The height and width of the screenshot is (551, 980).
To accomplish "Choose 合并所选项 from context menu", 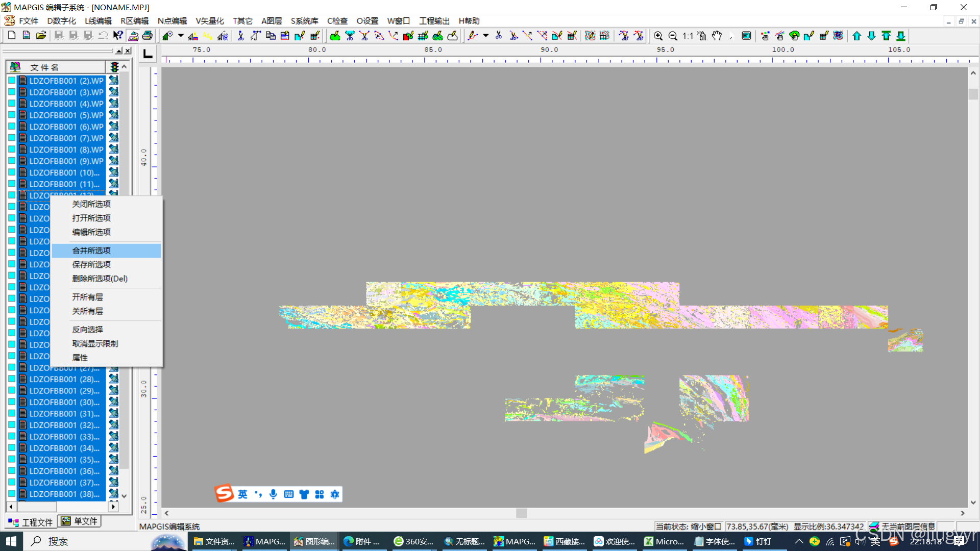I will [91, 251].
